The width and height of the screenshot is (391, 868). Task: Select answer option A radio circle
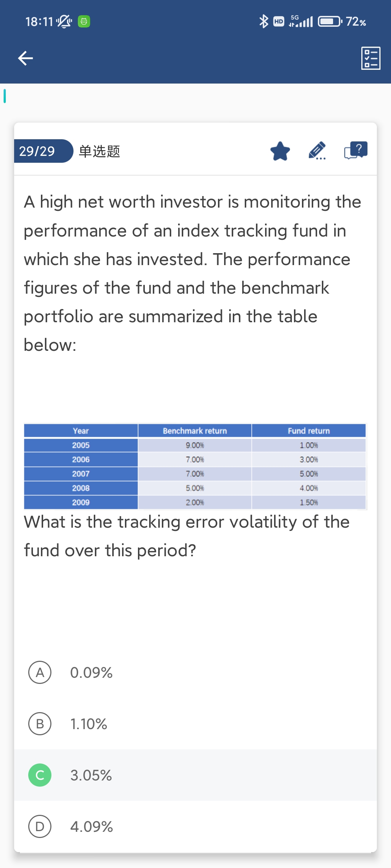click(x=40, y=672)
